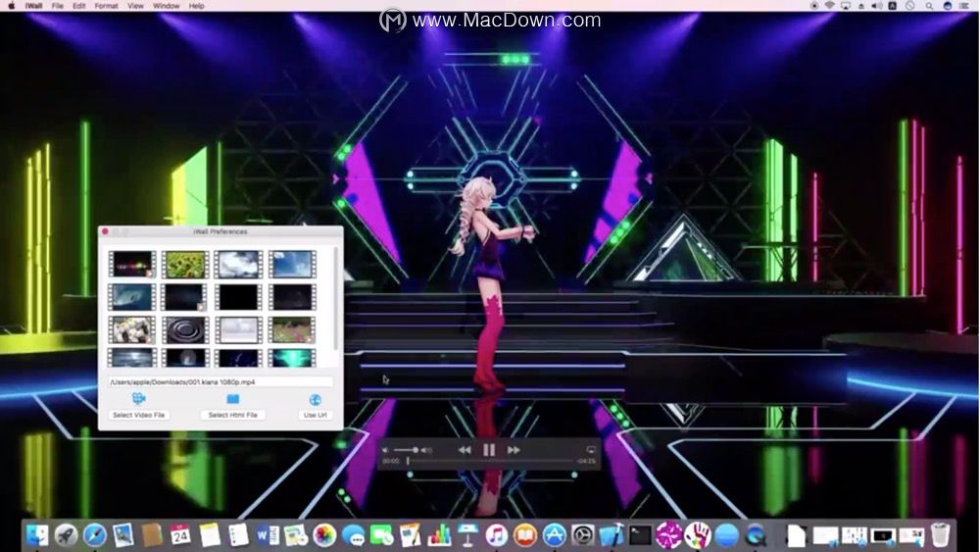Click the video camera icon above Select Video File
The height and width of the screenshot is (552, 980).
coord(139,399)
